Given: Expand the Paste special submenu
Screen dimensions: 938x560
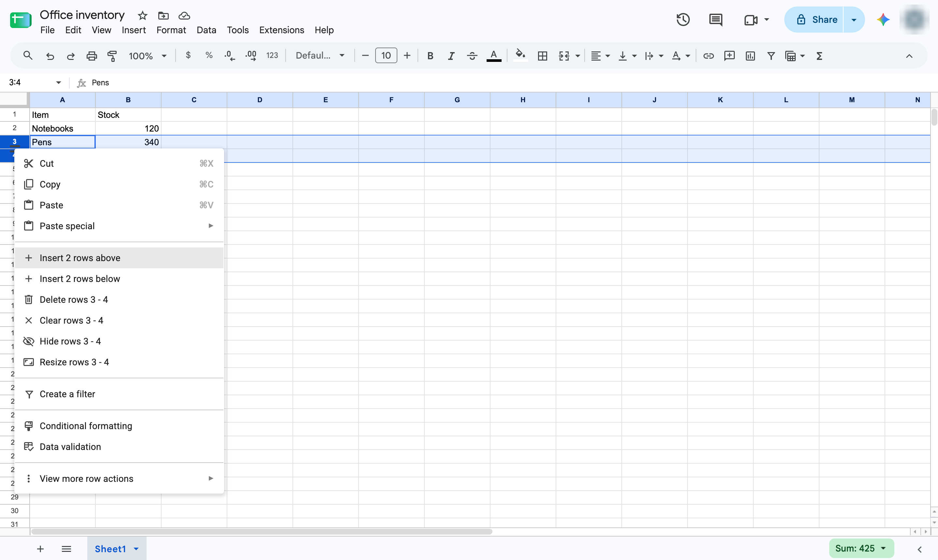Looking at the screenshot, I should [x=119, y=226].
